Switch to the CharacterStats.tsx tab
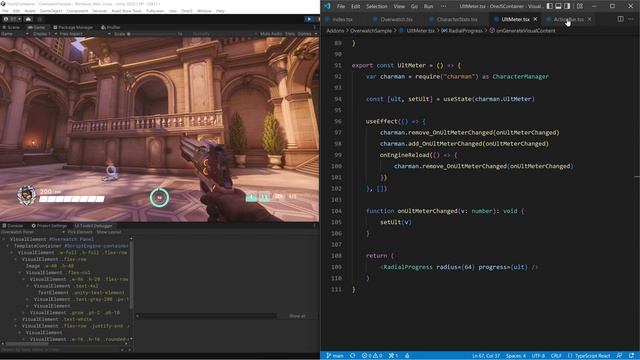 (457, 19)
